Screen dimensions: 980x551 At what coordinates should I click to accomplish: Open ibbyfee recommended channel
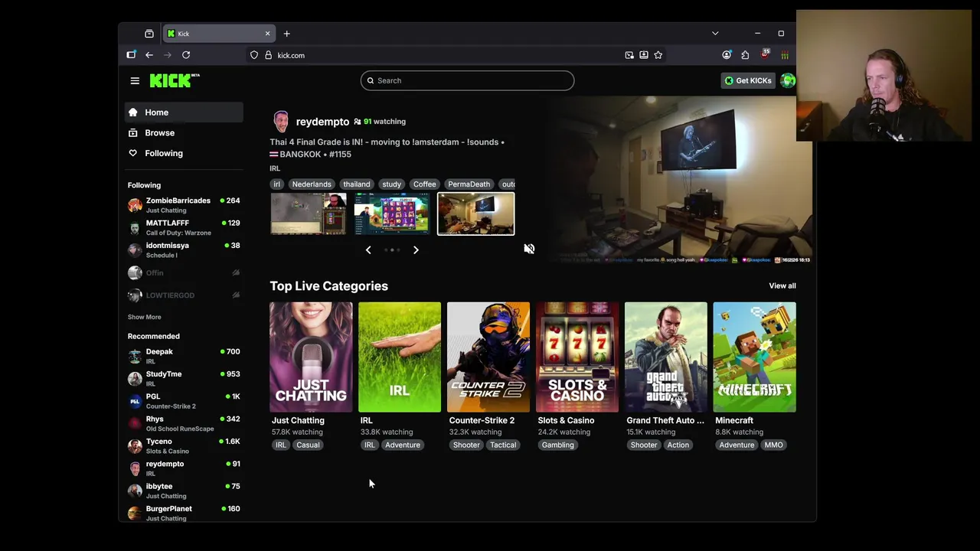(x=184, y=491)
